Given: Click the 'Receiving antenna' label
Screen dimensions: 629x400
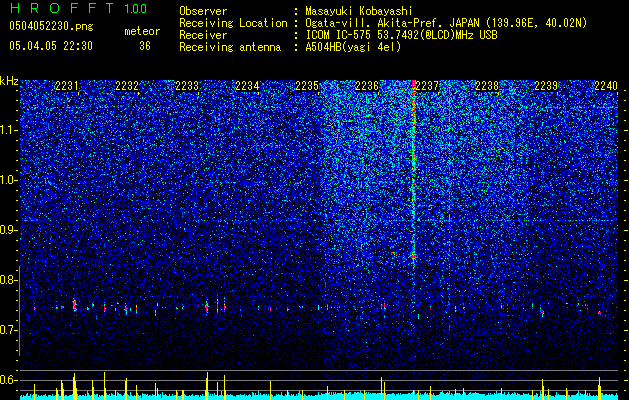Looking at the screenshot, I should point(230,47).
